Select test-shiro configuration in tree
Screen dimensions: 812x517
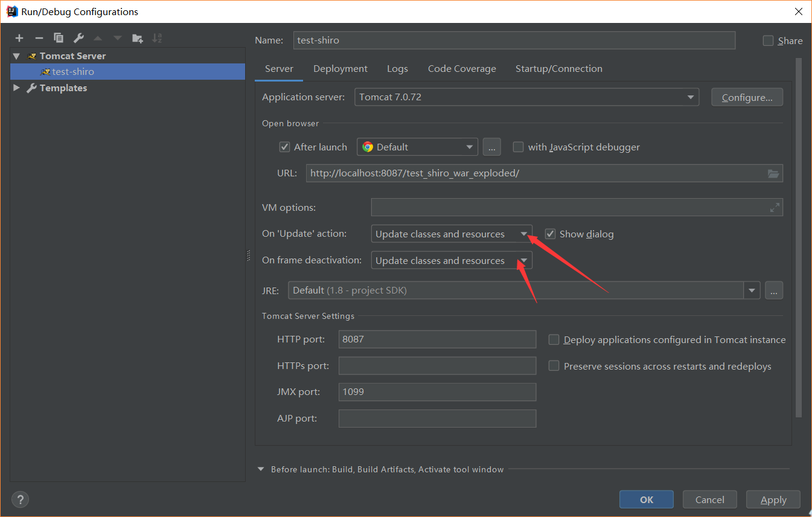click(x=127, y=72)
